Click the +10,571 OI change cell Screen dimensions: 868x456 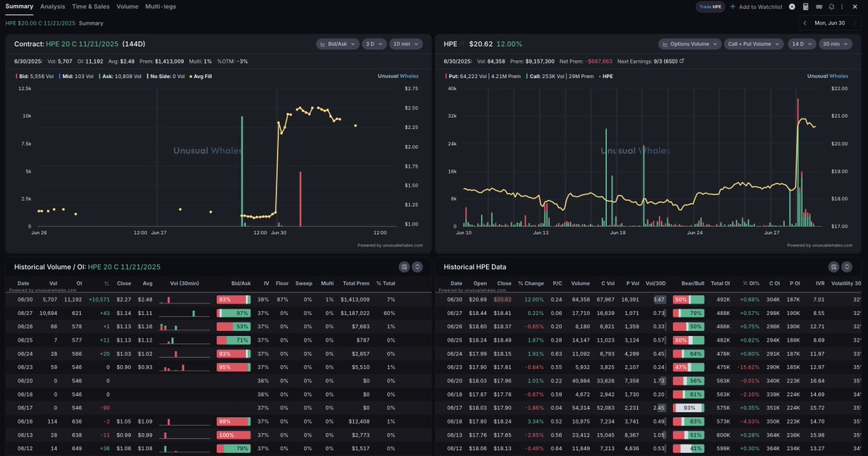point(98,299)
